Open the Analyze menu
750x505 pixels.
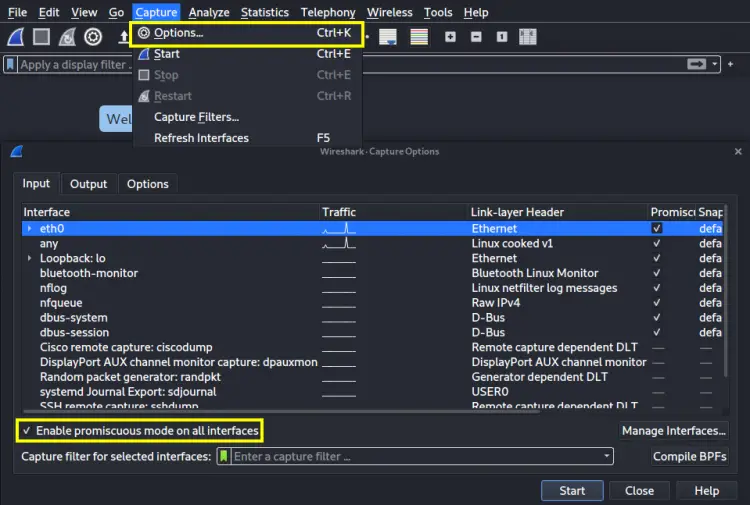209,12
